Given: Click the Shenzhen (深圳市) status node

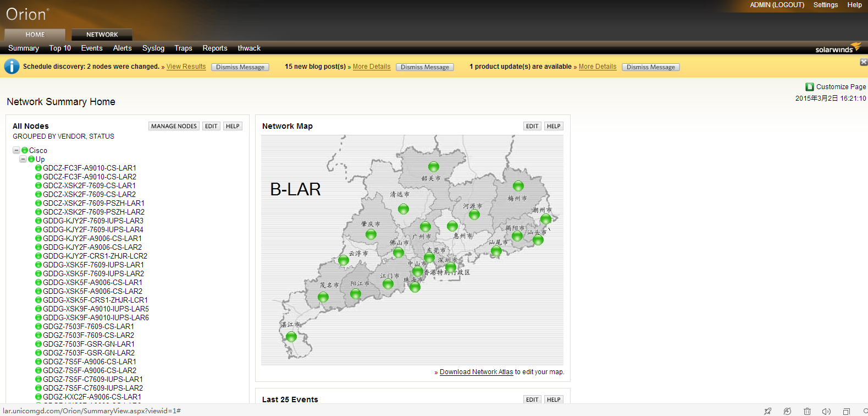Looking at the screenshot, I should coord(451,268).
